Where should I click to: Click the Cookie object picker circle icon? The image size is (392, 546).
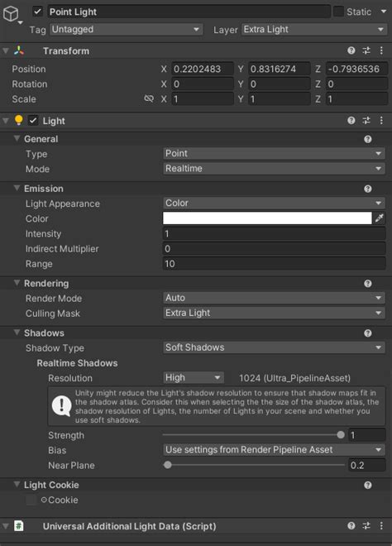44,500
